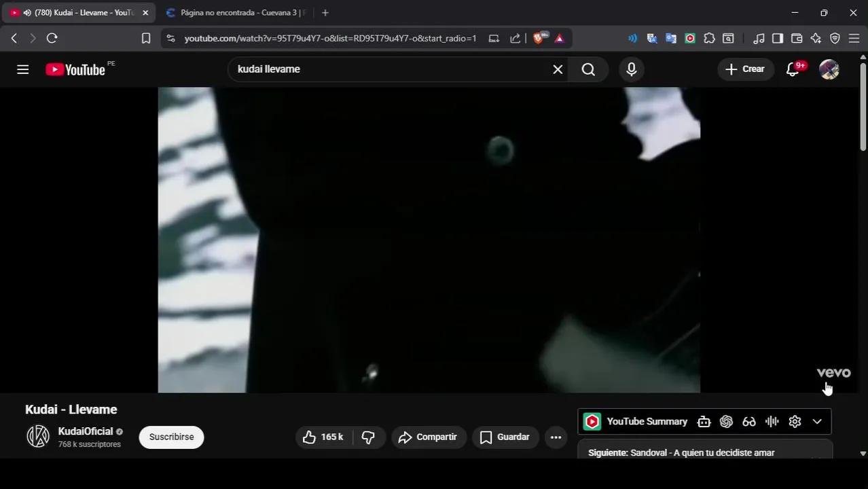Viewport: 868px width, 489px height.
Task: Click the audio waveform icon in YouTube Summary
Action: pos(772,422)
